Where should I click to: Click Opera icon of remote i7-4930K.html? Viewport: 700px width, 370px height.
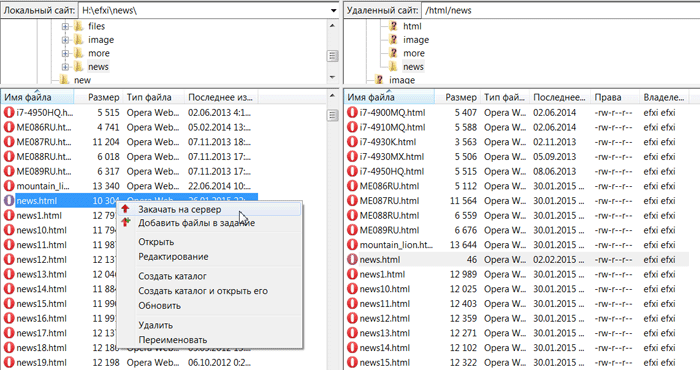(x=352, y=142)
